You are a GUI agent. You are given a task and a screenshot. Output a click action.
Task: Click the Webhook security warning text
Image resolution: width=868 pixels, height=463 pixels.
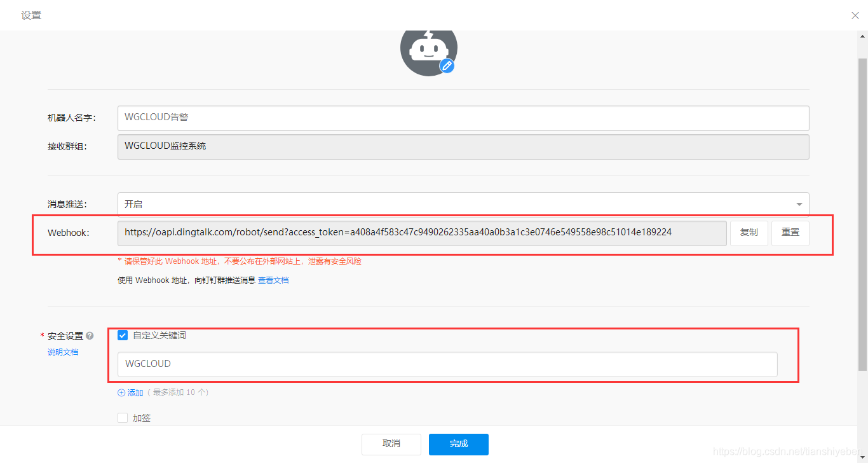[x=240, y=261]
